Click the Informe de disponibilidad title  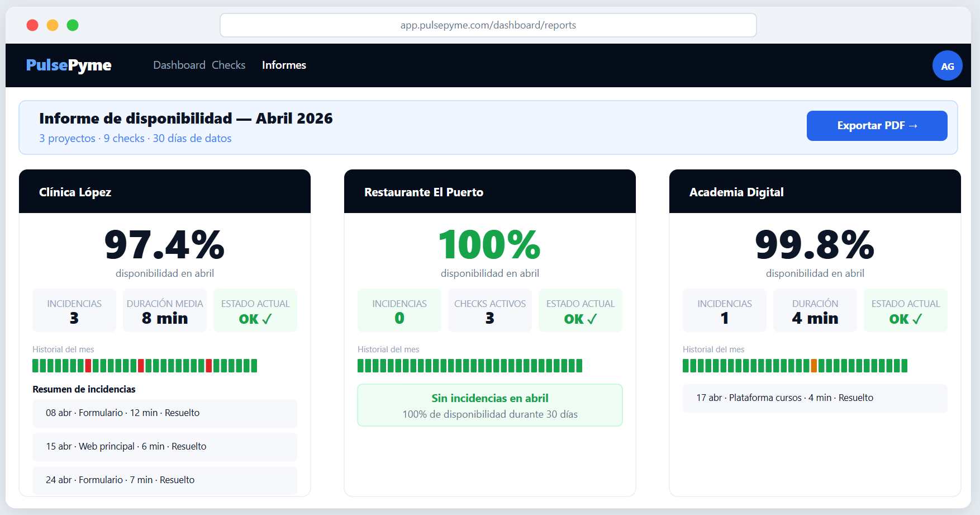coord(186,119)
